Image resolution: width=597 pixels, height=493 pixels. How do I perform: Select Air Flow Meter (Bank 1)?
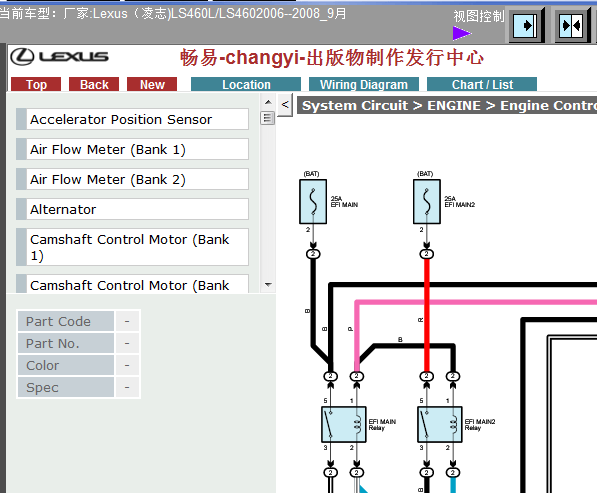coord(132,149)
